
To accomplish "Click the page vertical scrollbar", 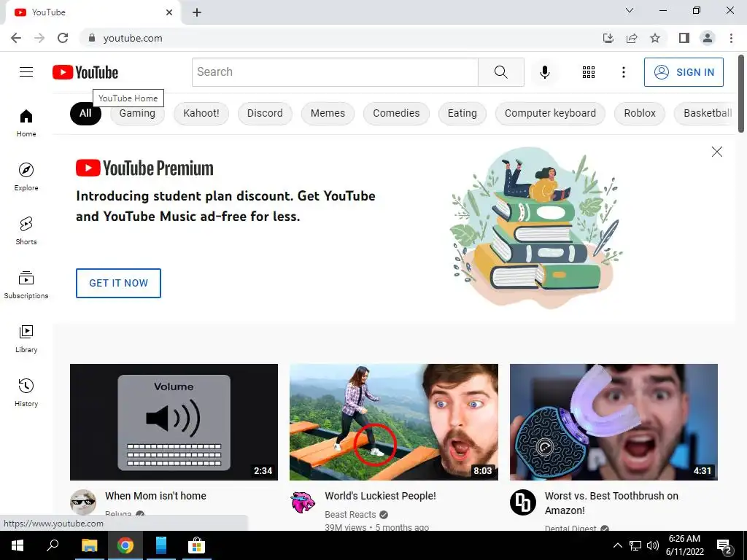I will pyautogui.click(x=742, y=93).
